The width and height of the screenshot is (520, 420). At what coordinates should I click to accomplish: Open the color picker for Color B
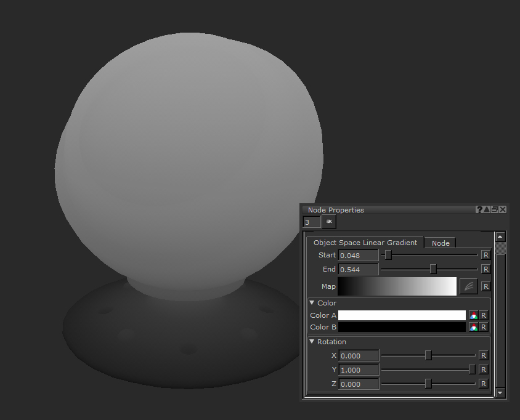[473, 327]
